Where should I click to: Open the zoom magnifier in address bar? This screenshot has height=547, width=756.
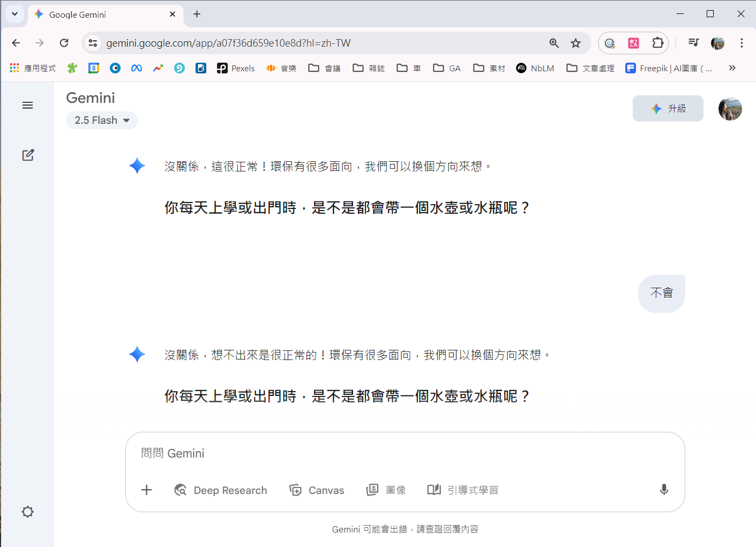(554, 43)
